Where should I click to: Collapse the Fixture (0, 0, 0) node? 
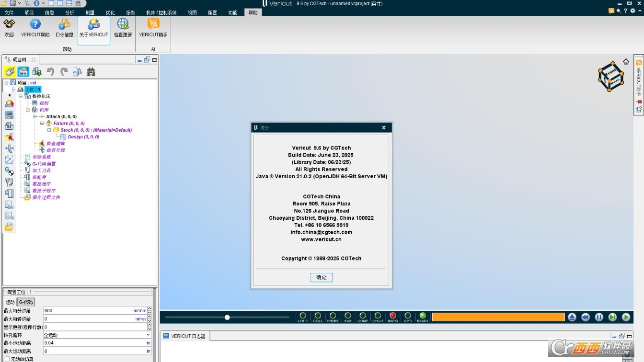(42, 123)
